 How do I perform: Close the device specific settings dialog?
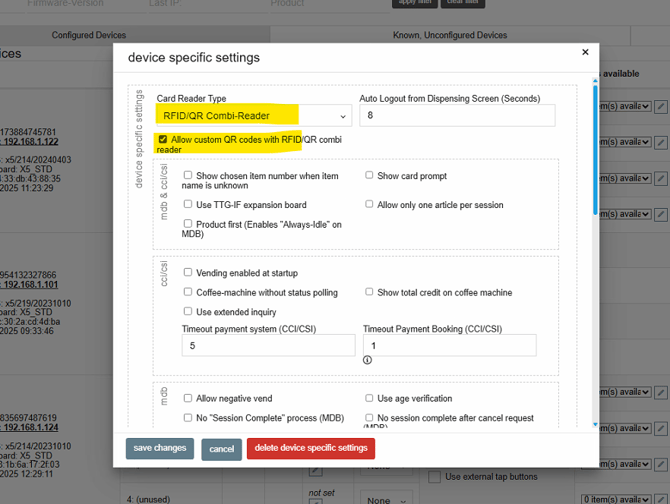(586, 52)
